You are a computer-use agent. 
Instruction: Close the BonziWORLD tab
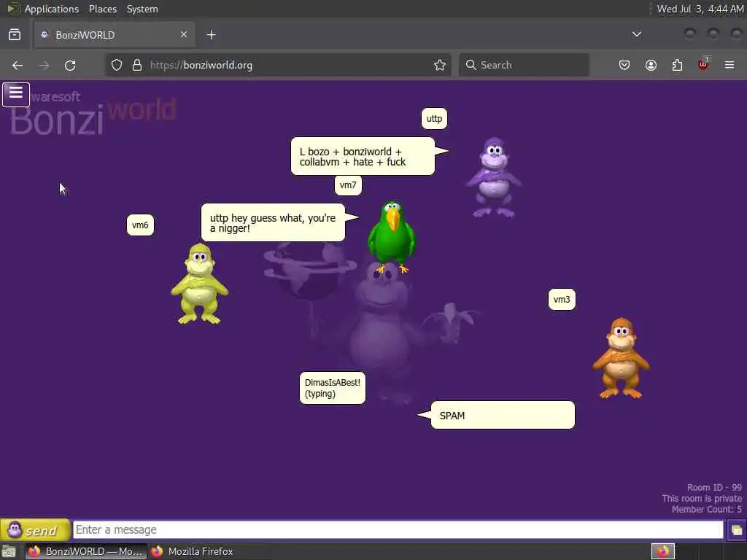pos(184,34)
